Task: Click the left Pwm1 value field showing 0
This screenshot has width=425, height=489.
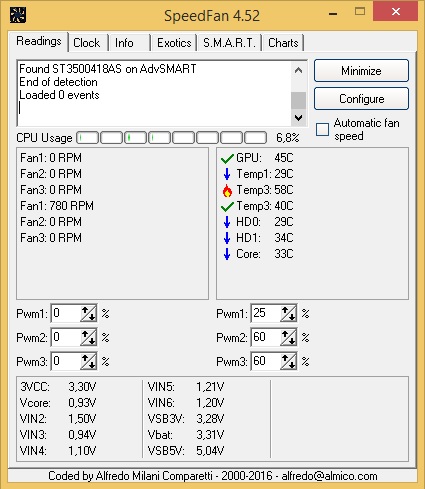Action: [66, 313]
